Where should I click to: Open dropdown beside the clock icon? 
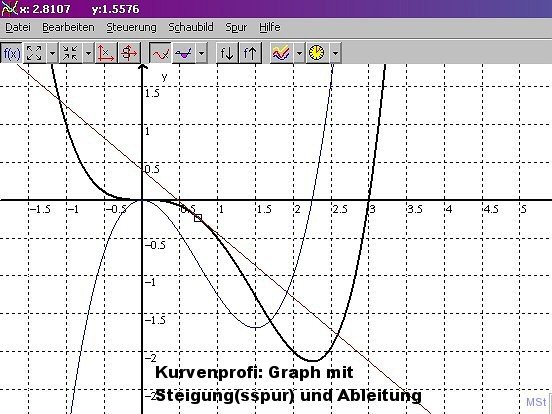tap(335, 53)
